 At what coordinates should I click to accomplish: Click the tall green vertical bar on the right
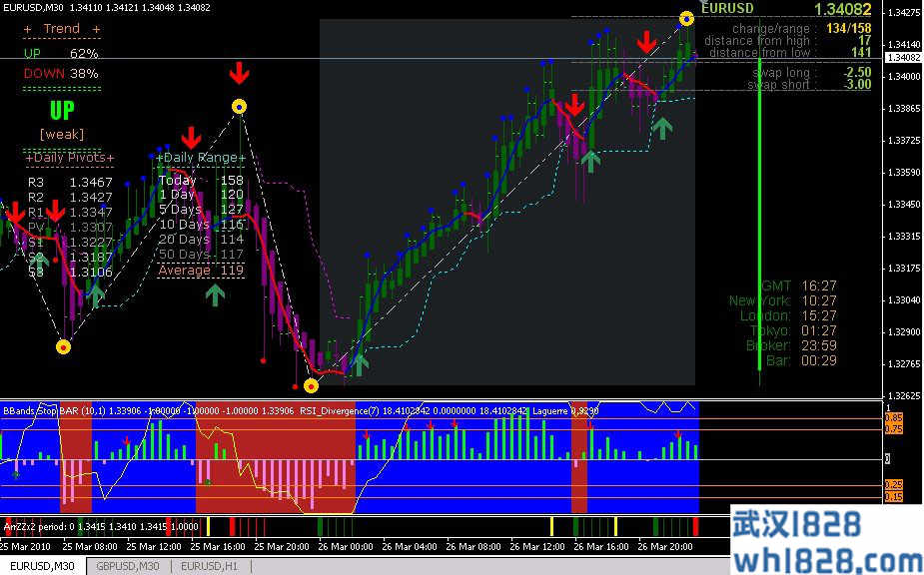(759, 200)
